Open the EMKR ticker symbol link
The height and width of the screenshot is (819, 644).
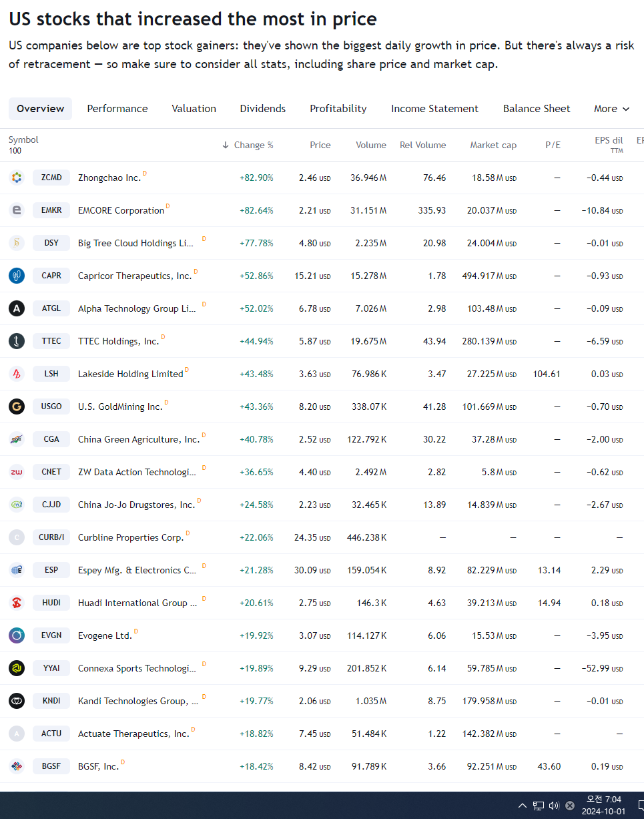[51, 210]
